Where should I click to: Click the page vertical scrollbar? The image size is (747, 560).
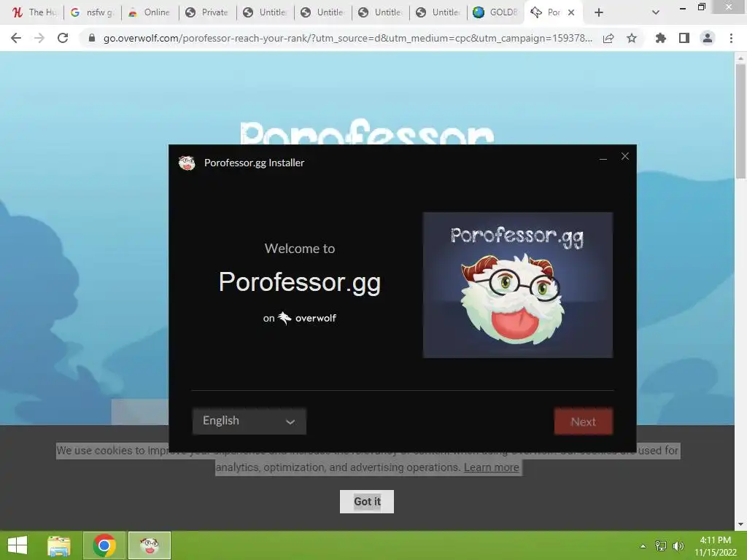point(740,122)
